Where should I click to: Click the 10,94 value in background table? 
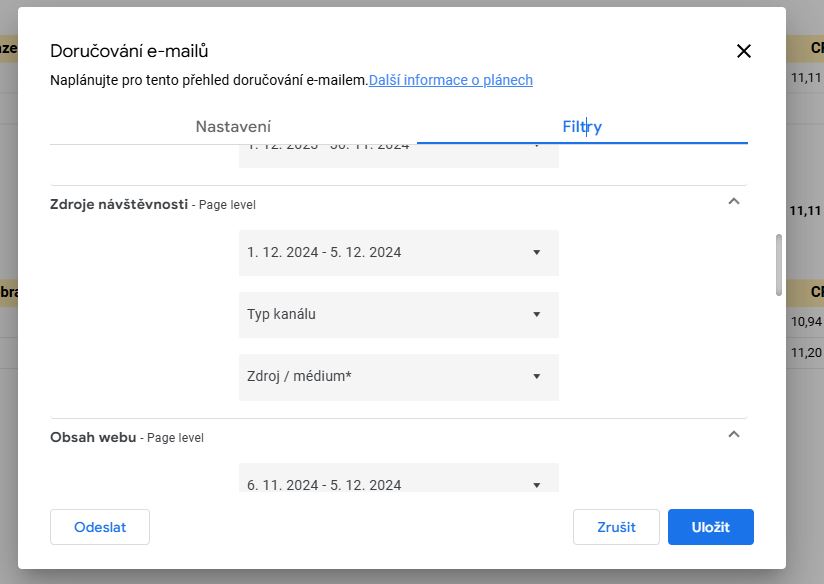coord(806,321)
